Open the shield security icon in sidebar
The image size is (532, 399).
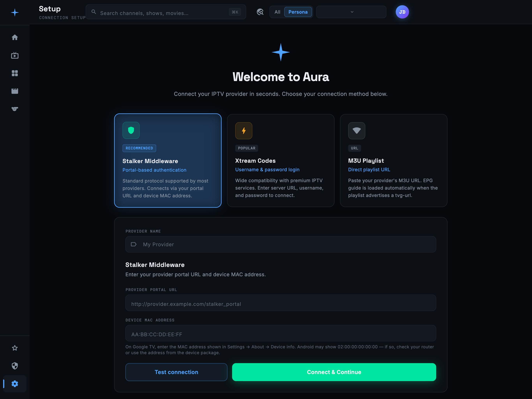tap(15, 366)
